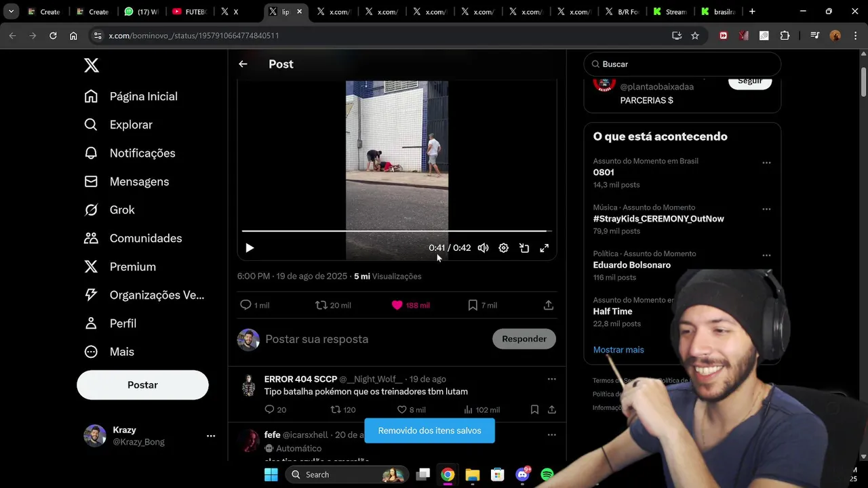Open Mensagens in sidebar
Viewport: 868px width, 488px height.
coord(126,182)
